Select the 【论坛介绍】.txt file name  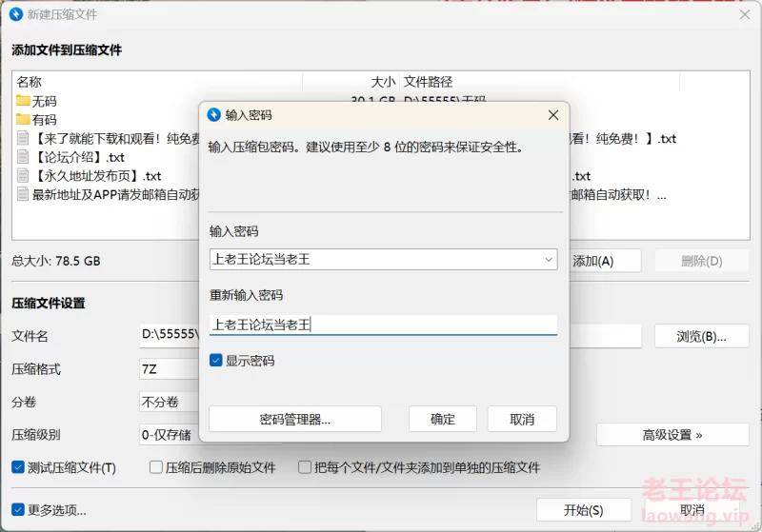click(79, 157)
